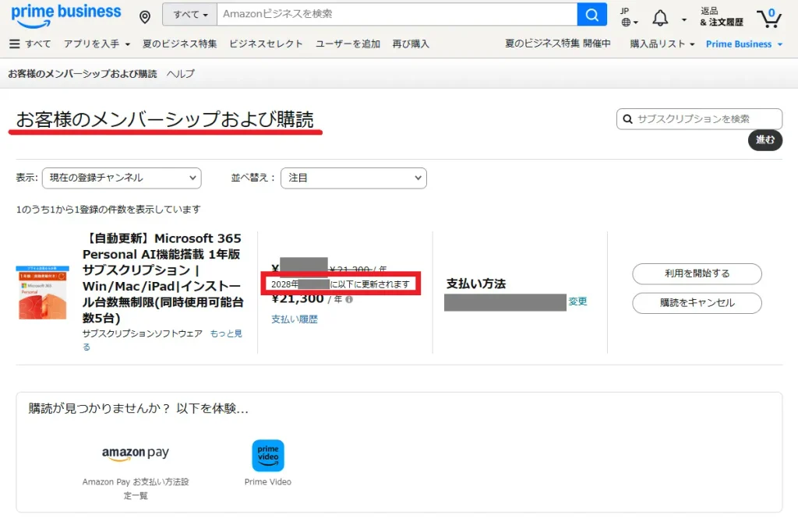
Task: Focus the Amazonビジネスを検索 search field
Action: tap(397, 14)
